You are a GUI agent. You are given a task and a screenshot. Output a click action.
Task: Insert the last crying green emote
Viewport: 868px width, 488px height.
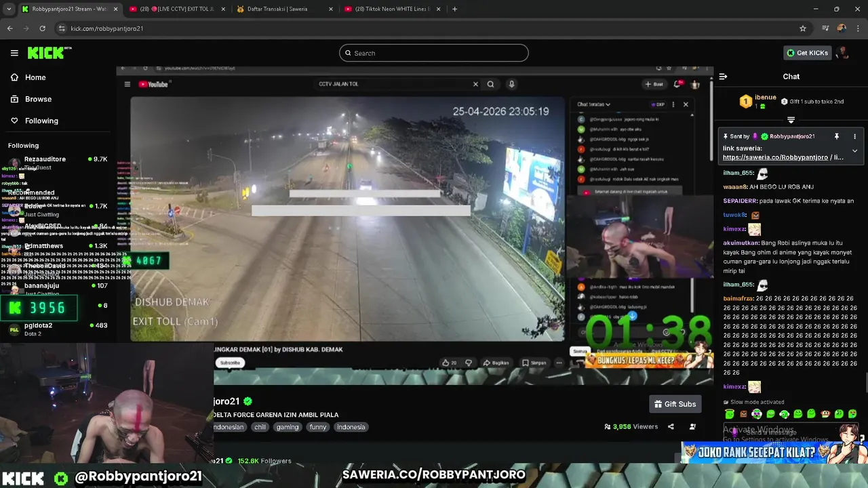[852, 414]
